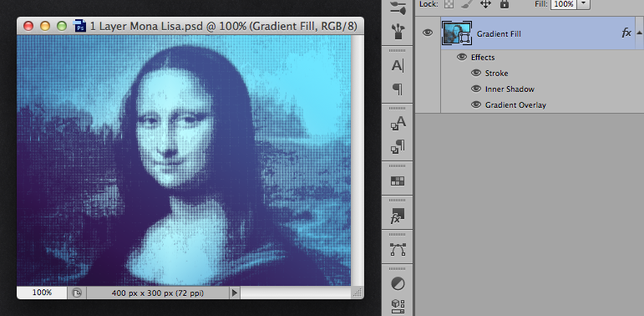This screenshot has width=644, height=316.
Task: Click the Mona Lisa canvas image
Action: 184,161
